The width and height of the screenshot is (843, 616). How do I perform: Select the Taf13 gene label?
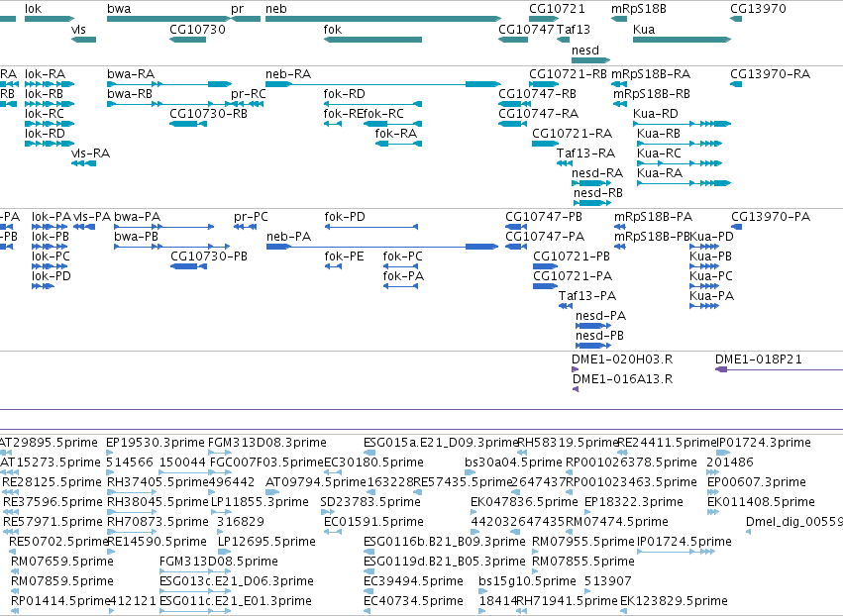pos(574,29)
